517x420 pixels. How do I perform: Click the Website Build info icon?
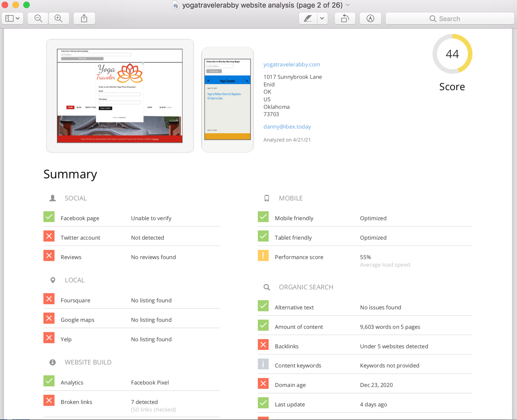[x=53, y=362]
